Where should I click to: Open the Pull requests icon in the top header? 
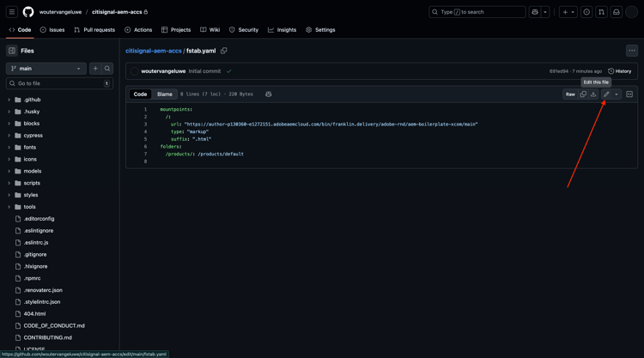(601, 12)
